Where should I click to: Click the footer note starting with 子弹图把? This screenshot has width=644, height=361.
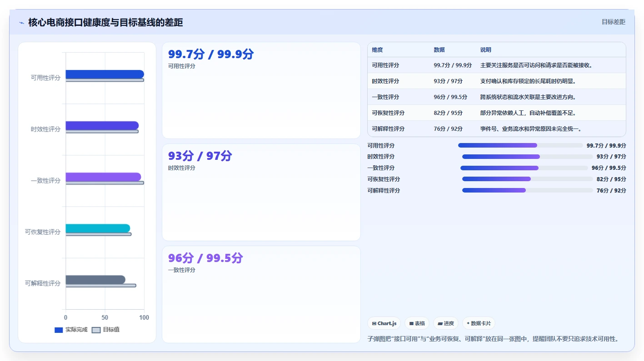pos(493,339)
